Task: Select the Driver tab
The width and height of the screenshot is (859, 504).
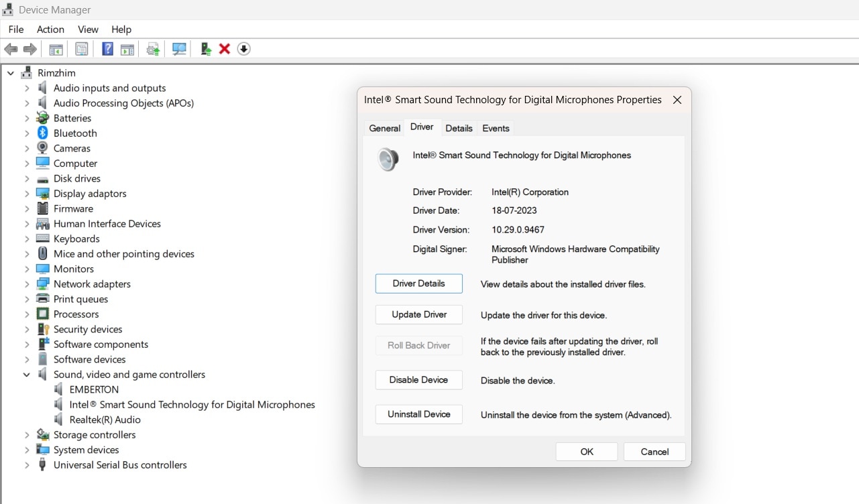Action: (x=422, y=127)
